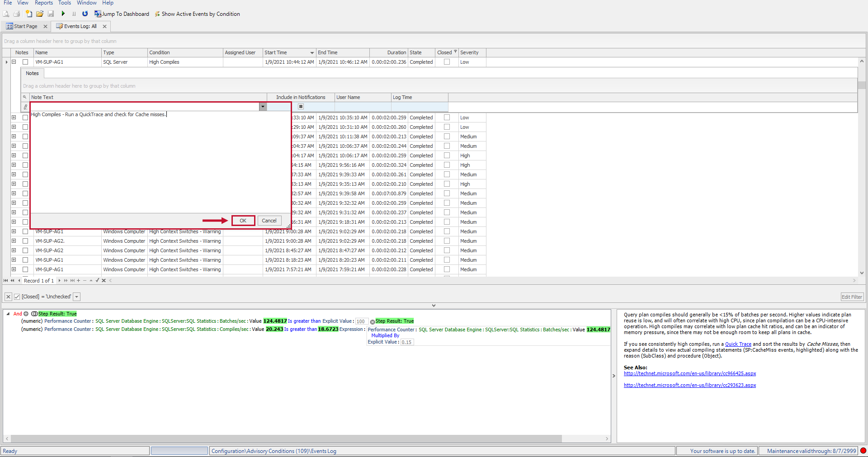Remove the Closed filter with the X icon
Screen dimensions: 868x457
click(x=8, y=297)
